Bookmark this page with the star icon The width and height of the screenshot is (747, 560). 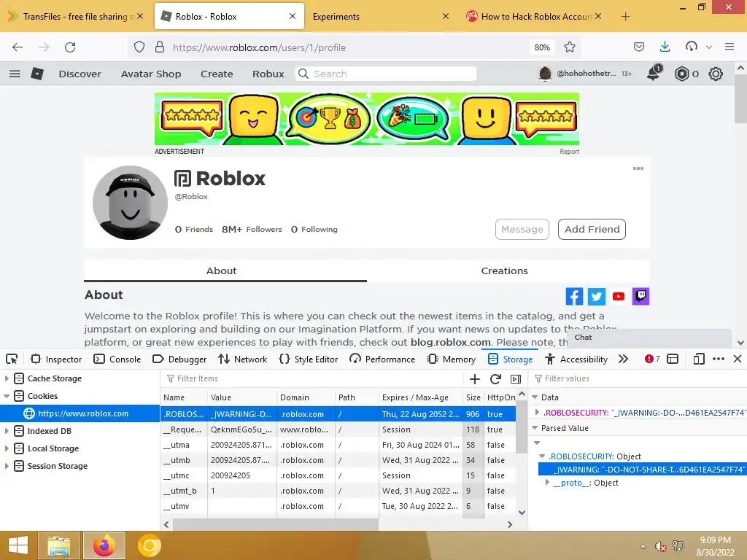point(569,47)
